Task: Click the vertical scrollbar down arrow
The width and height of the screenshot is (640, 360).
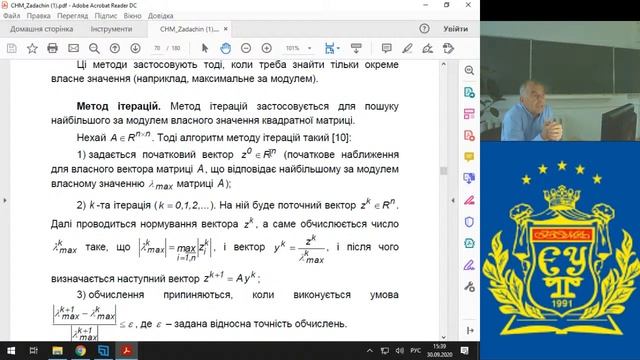Action: point(444,337)
